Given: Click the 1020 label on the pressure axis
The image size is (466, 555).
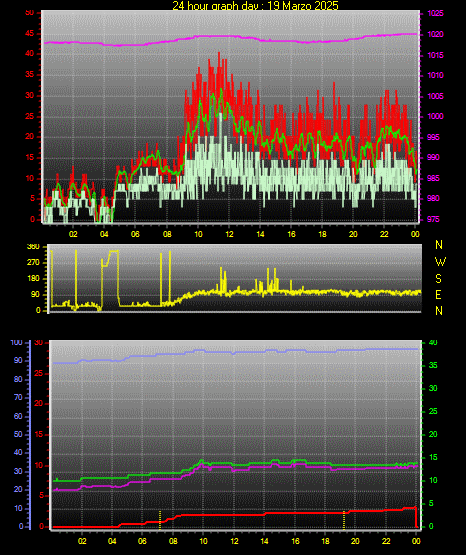Looking at the screenshot, I should (x=435, y=34).
